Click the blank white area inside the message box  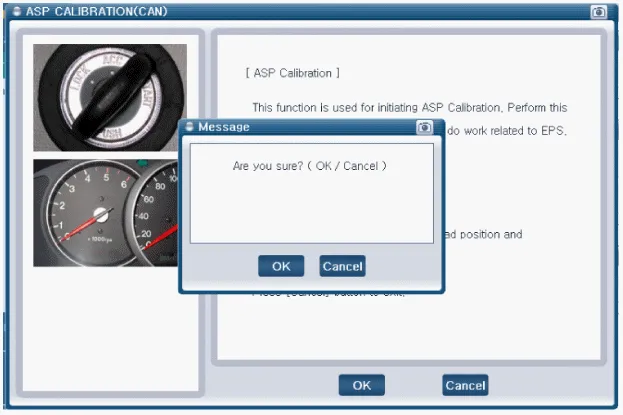click(311, 210)
